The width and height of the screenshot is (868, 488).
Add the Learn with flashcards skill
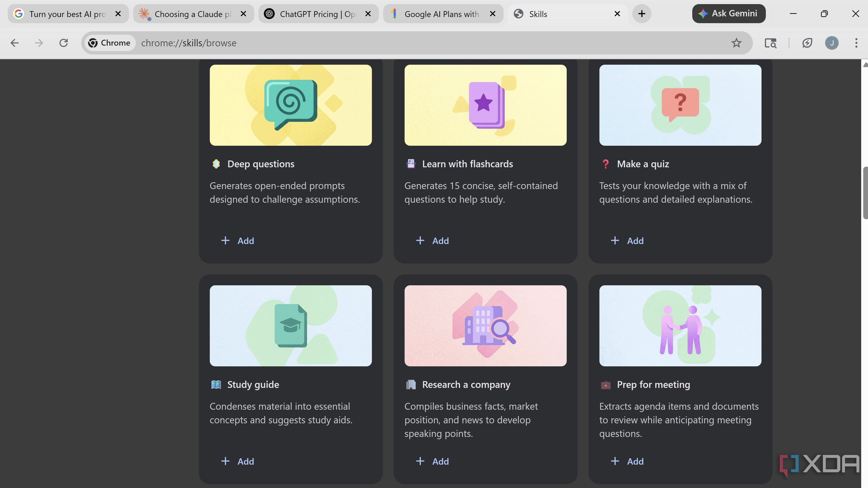tap(432, 240)
